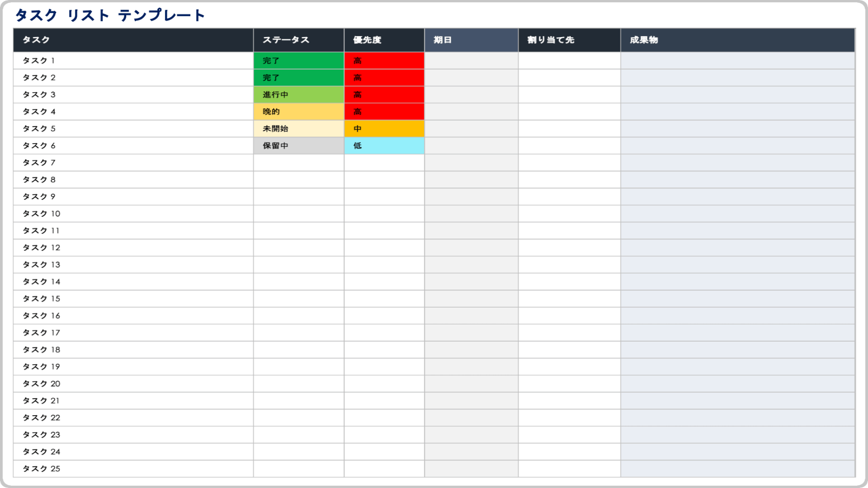
Task: Select the タスク 23 cell
Action: 133,435
